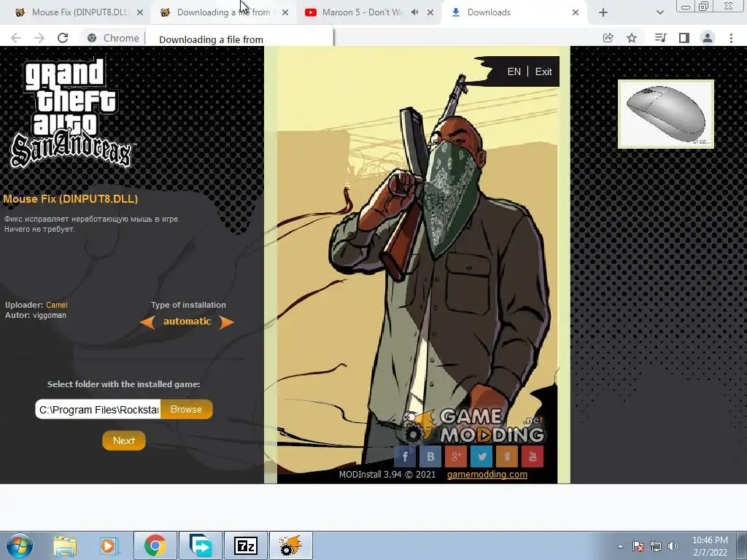Open the VK (B) social icon
Viewport: 747px width, 560px height.
point(430,456)
